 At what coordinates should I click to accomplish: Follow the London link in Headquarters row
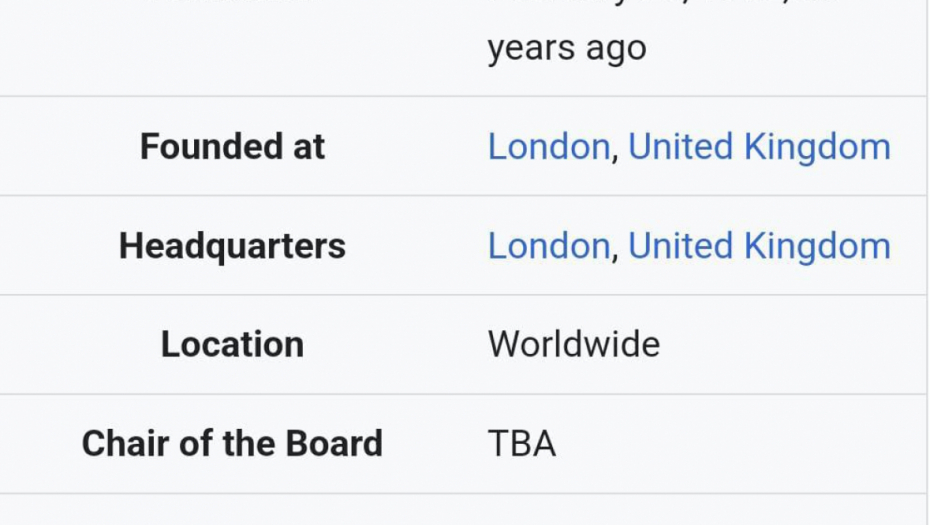[x=548, y=246]
